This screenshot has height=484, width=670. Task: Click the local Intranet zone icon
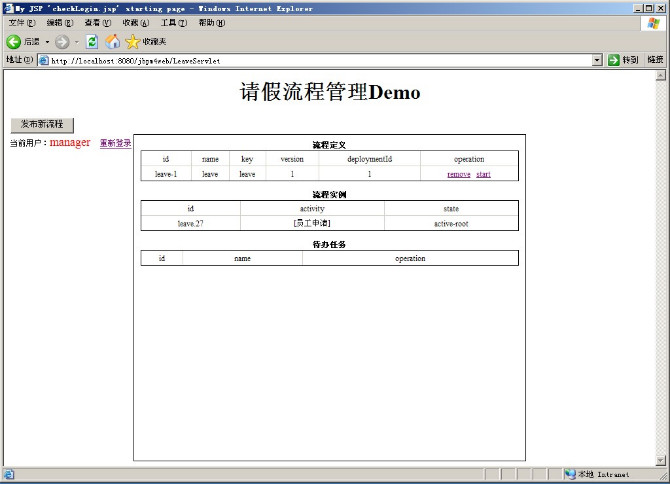pyautogui.click(x=570, y=474)
